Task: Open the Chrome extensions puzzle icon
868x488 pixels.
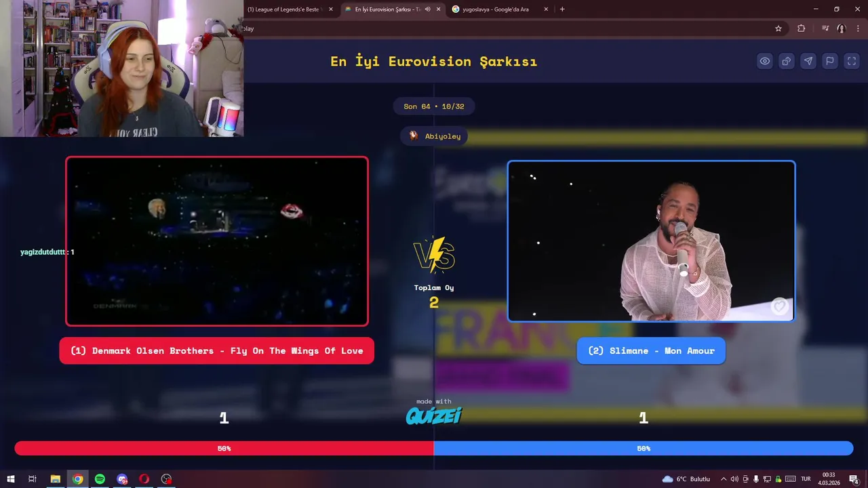Action: pos(802,28)
